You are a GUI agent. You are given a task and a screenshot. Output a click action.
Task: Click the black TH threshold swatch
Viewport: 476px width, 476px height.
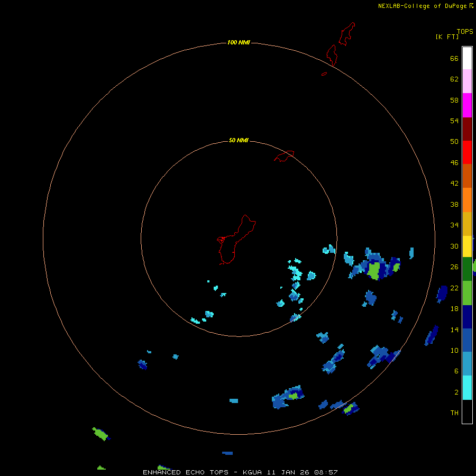coord(467,411)
